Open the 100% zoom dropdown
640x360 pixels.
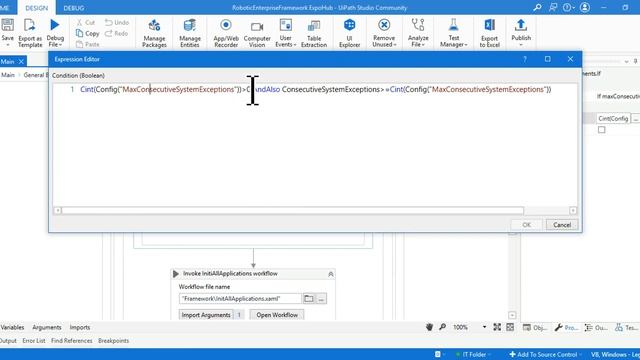[x=484, y=327]
